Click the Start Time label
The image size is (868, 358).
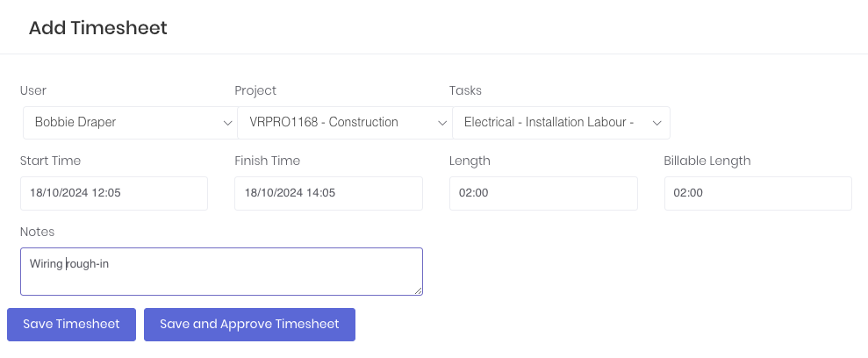tap(50, 161)
